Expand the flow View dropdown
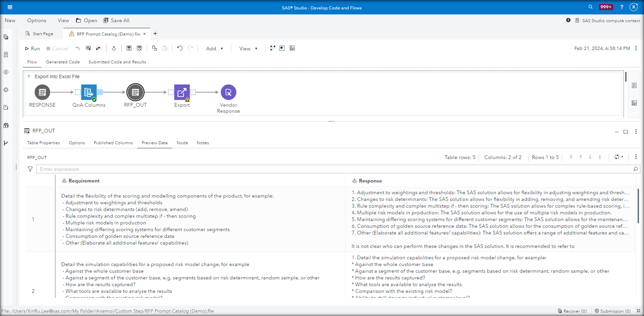The image size is (644, 316). point(248,49)
